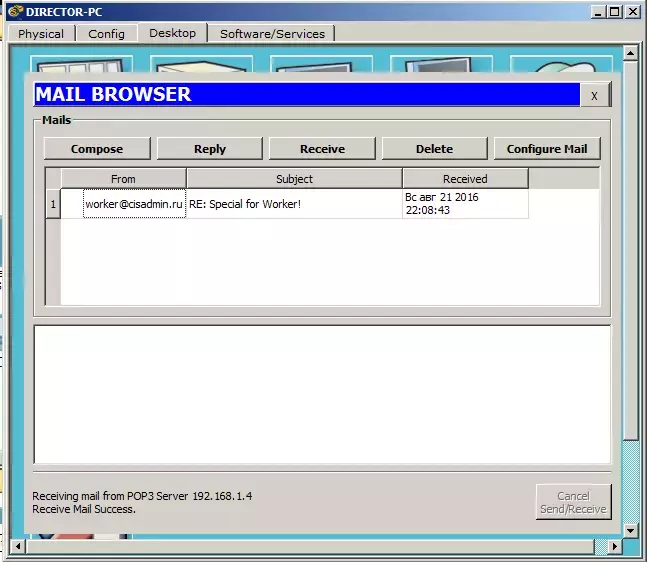
Task: Open the Software/Services tab
Action: (272, 33)
